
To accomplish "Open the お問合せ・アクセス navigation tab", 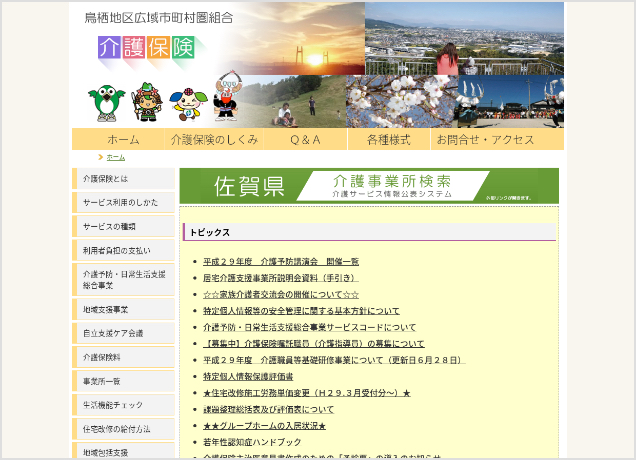I will [485, 140].
